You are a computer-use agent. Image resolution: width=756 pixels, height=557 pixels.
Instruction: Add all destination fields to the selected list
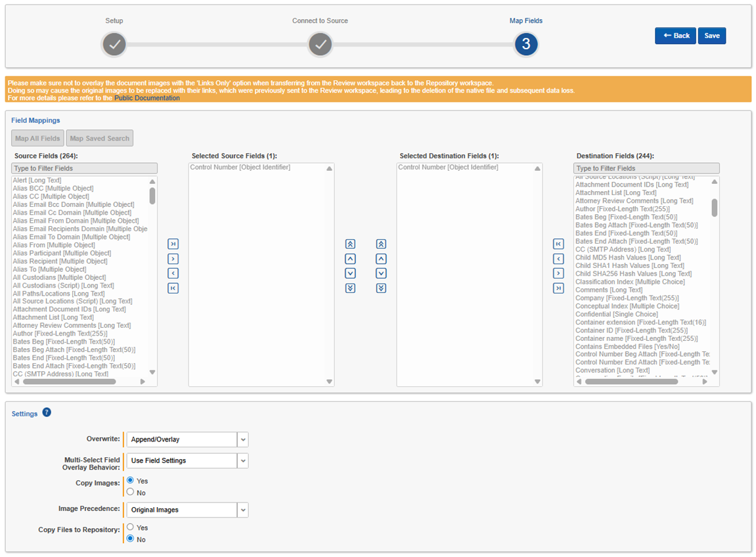click(x=558, y=244)
